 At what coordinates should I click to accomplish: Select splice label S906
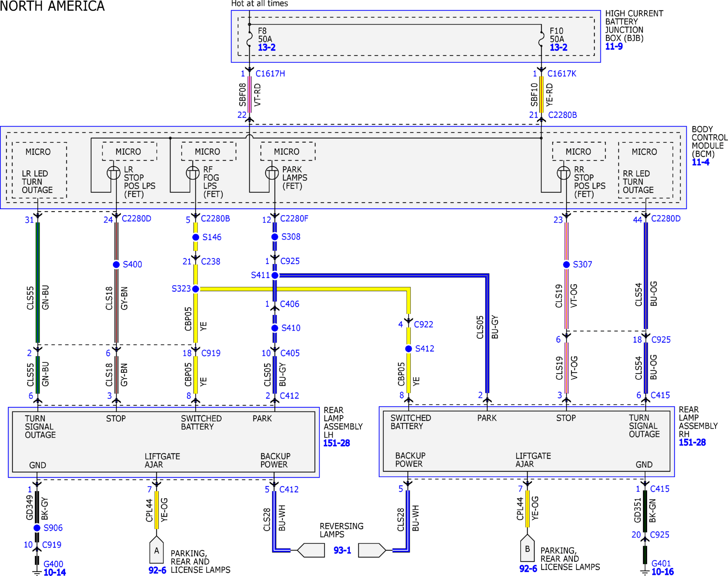[x=53, y=528]
